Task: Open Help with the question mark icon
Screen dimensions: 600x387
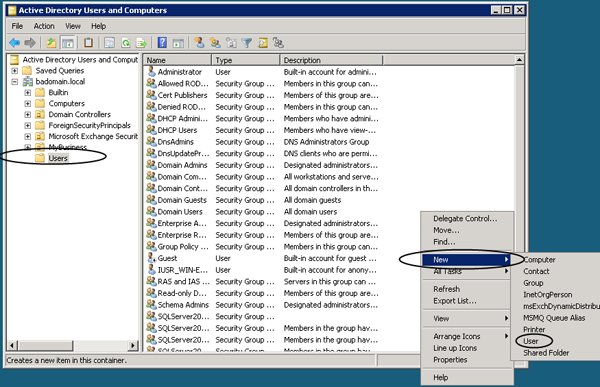Action: click(162, 42)
